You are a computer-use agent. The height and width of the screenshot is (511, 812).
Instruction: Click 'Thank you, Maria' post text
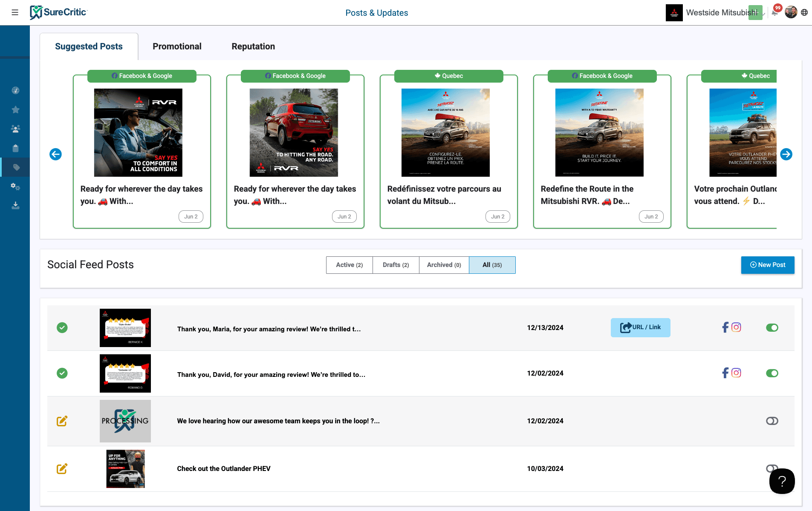click(269, 329)
